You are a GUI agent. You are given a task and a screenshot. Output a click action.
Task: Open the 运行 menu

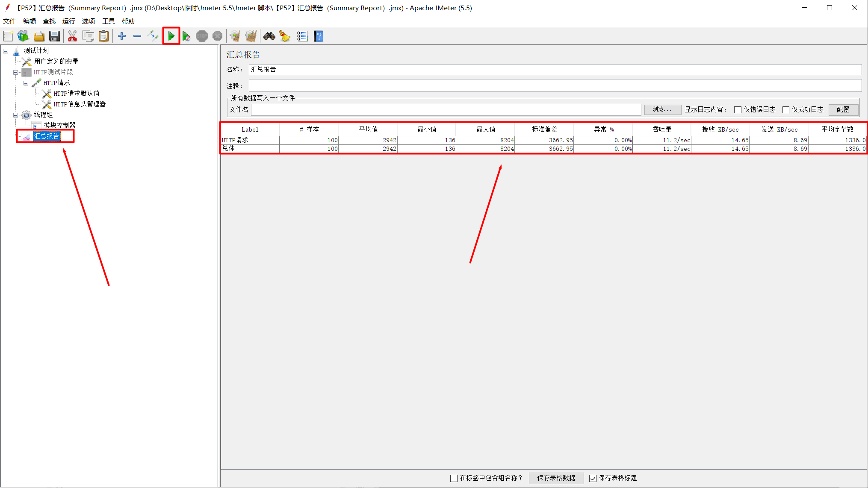click(69, 21)
